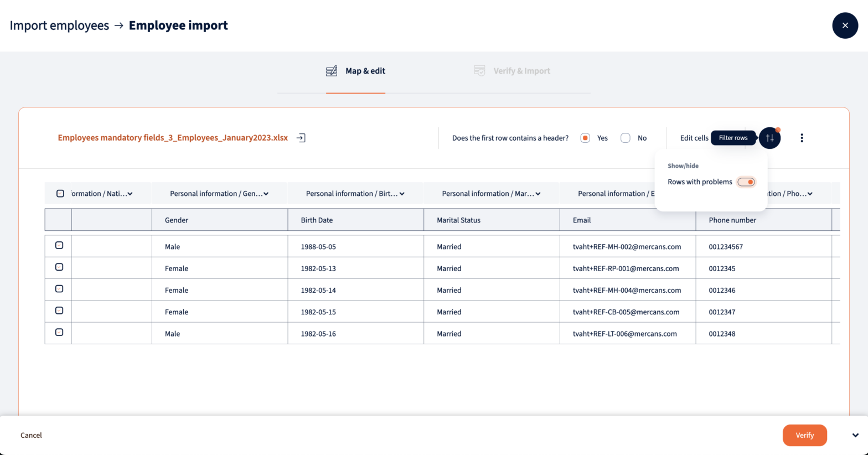Click the Verify & Import step icon
Image resolution: width=868 pixels, height=455 pixels.
pos(479,71)
